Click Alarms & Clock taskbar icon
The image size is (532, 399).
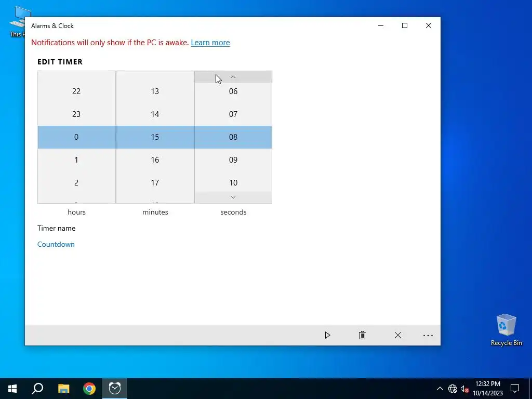(x=115, y=389)
